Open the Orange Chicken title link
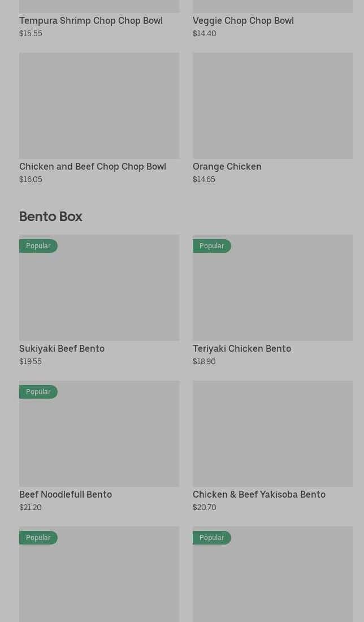364x622 pixels. 227,167
